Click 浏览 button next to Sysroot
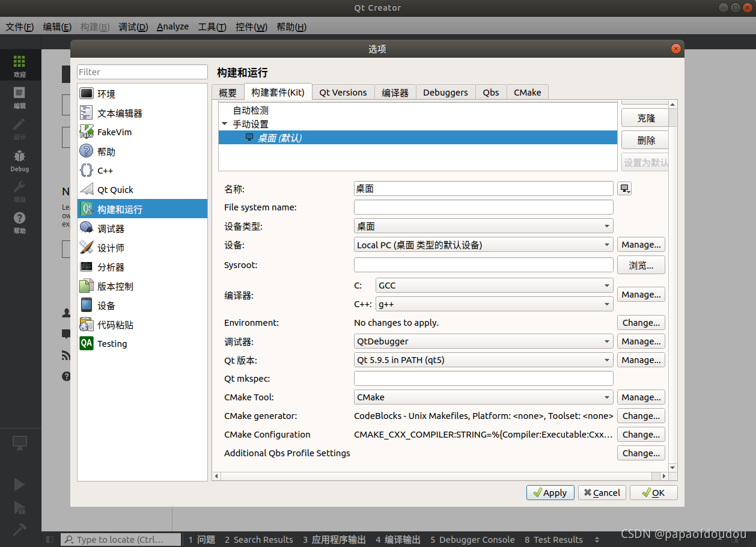The image size is (756, 547). [641, 265]
